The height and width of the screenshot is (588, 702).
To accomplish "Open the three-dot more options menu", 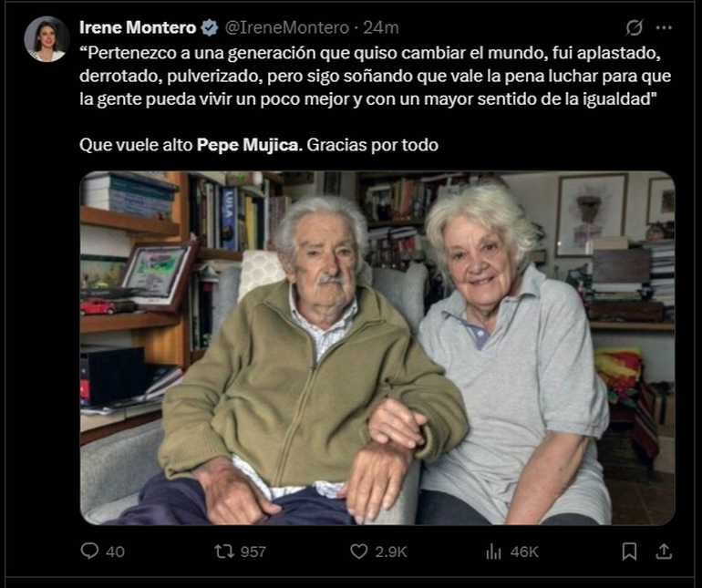I will (x=664, y=27).
